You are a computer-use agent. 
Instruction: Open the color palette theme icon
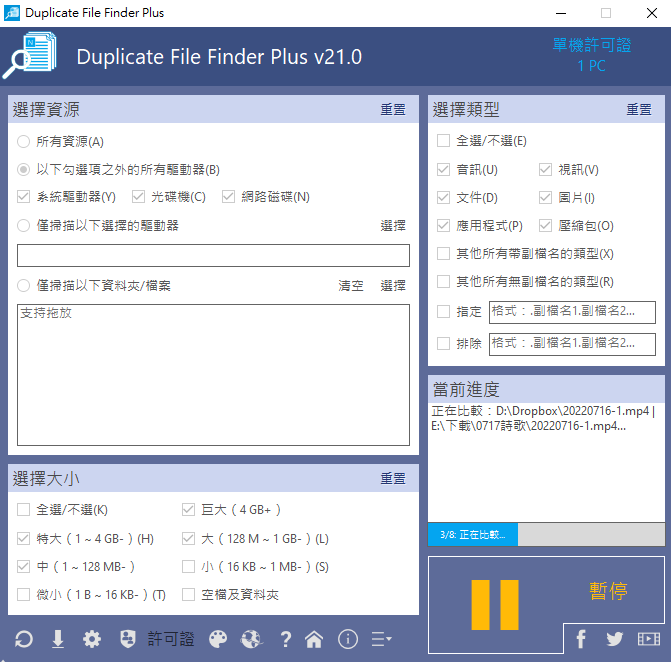[218, 639]
